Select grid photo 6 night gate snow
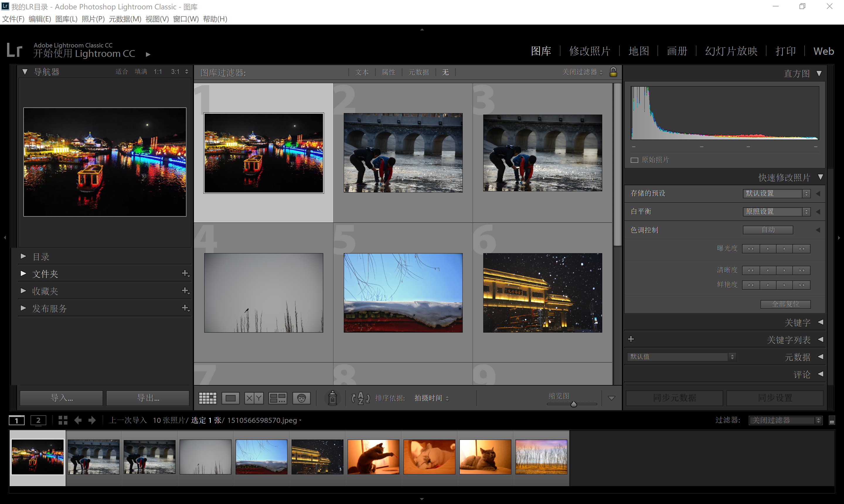The width and height of the screenshot is (844, 504). coord(542,292)
